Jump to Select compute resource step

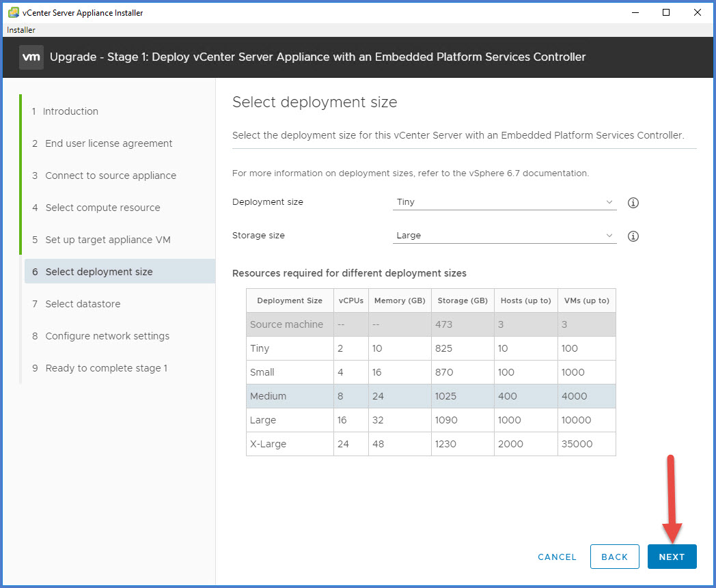(102, 208)
